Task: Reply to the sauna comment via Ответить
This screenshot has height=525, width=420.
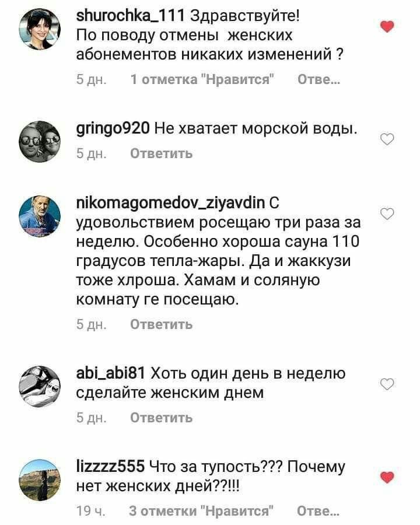Action: pyautogui.click(x=162, y=324)
